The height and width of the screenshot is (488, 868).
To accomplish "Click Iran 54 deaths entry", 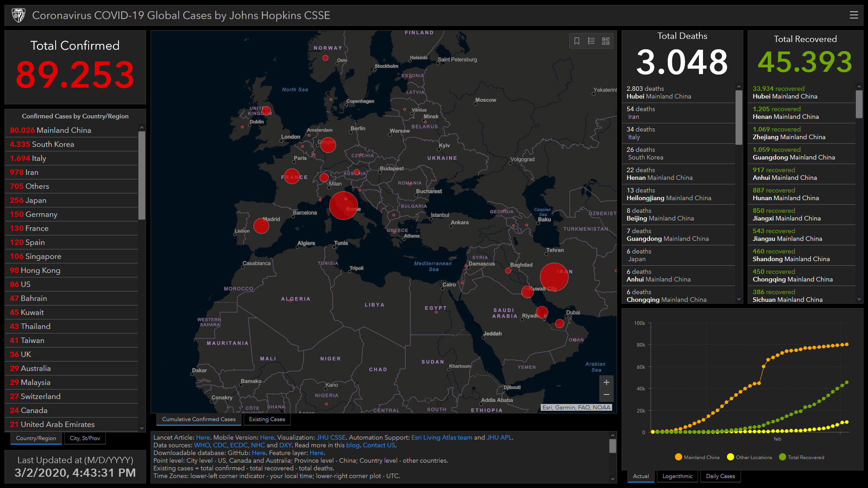I will click(x=679, y=113).
